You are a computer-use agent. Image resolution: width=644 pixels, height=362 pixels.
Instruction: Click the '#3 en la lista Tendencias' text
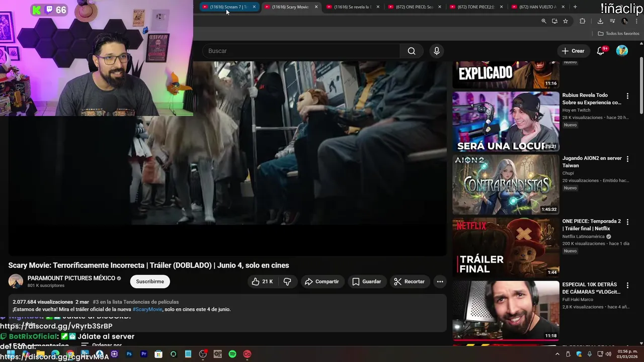point(136,302)
